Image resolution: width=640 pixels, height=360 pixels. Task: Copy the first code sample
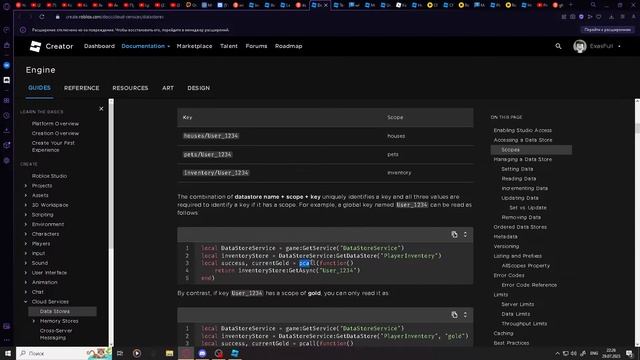[454, 234]
